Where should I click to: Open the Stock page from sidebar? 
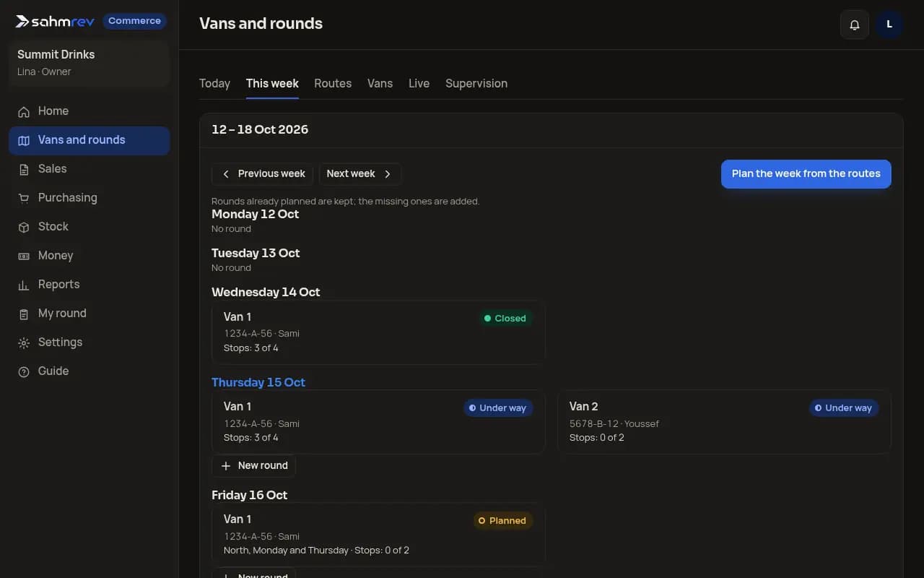point(90,227)
